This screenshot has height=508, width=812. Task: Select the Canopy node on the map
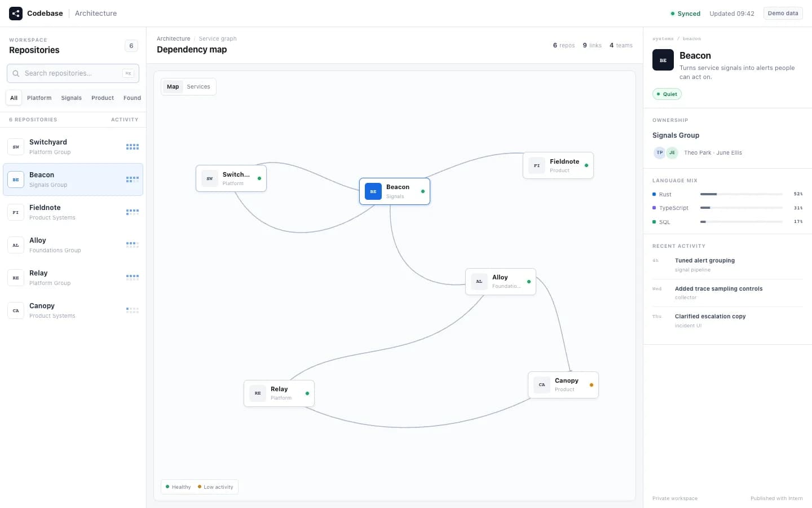point(563,385)
